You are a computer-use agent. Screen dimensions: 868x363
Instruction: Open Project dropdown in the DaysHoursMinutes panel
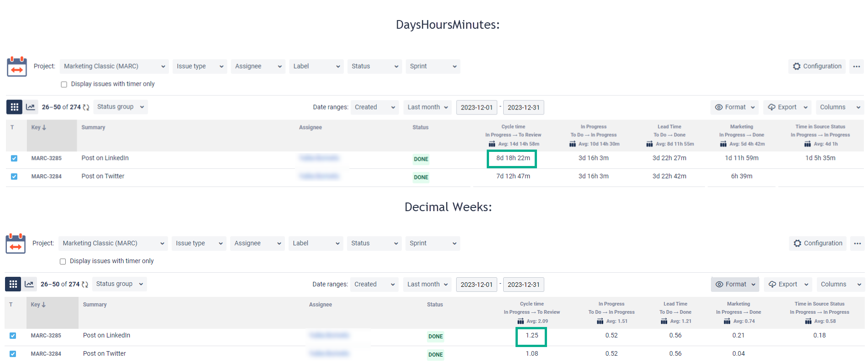click(x=114, y=67)
